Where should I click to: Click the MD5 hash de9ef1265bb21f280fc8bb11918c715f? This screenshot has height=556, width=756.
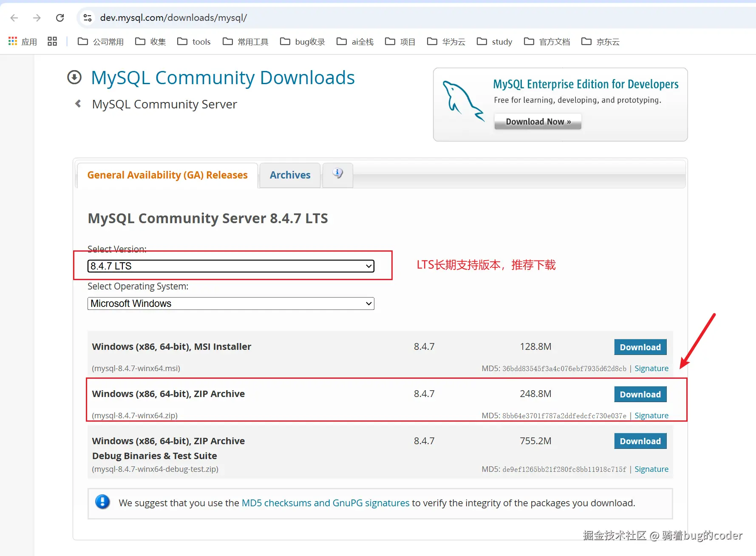[x=564, y=470]
